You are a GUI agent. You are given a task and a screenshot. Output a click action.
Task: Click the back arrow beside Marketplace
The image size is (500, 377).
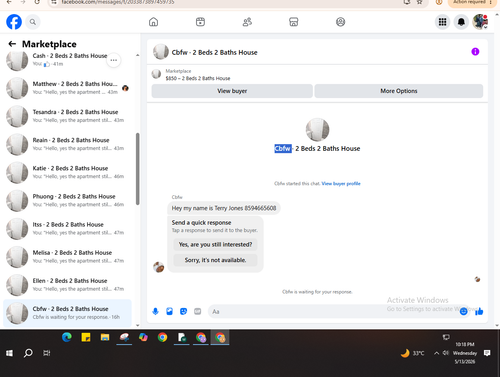[12, 44]
